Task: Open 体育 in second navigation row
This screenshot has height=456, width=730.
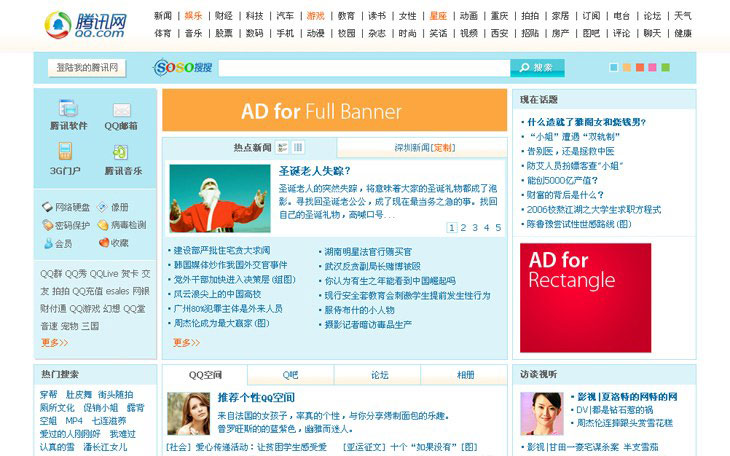Action: click(x=162, y=33)
